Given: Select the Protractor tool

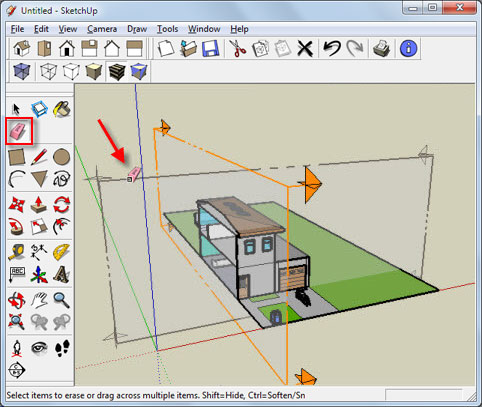Looking at the screenshot, I should pos(62,252).
